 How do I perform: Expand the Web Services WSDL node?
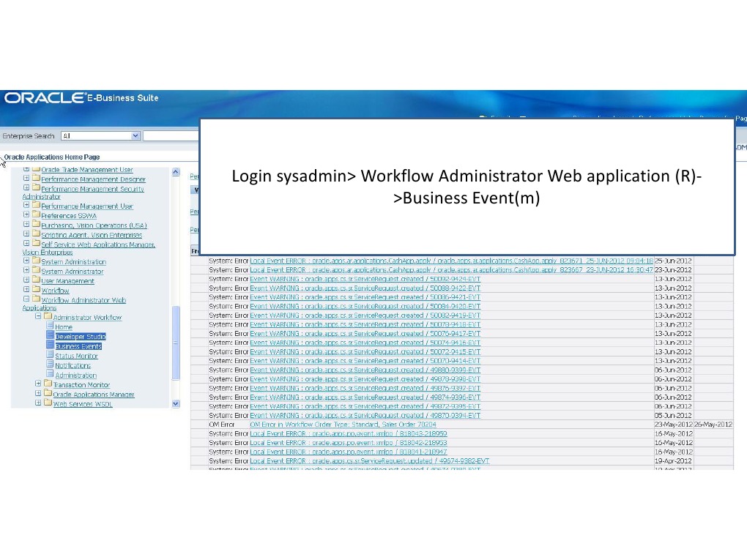point(38,403)
